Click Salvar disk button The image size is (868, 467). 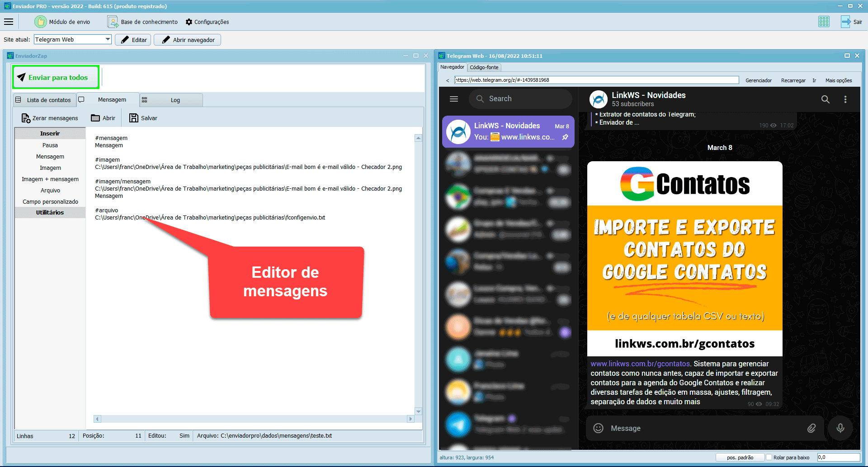tap(143, 118)
